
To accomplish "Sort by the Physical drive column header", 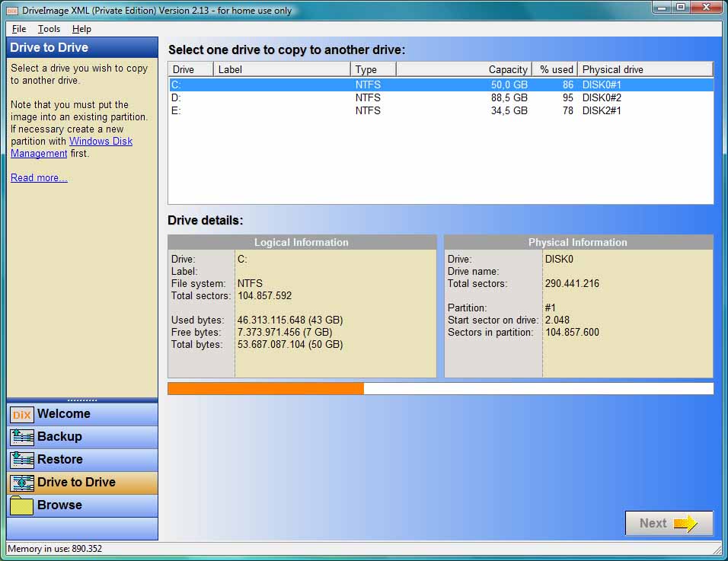I will tap(645, 69).
